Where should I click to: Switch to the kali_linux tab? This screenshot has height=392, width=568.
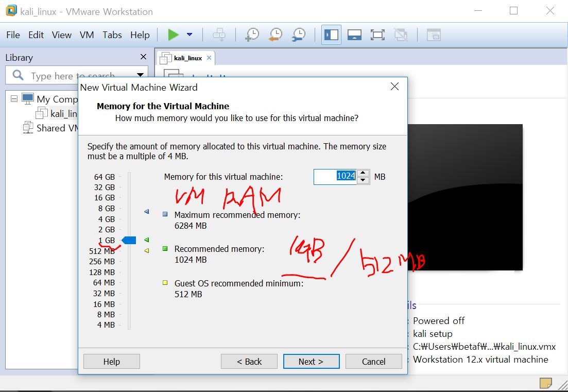click(x=187, y=58)
